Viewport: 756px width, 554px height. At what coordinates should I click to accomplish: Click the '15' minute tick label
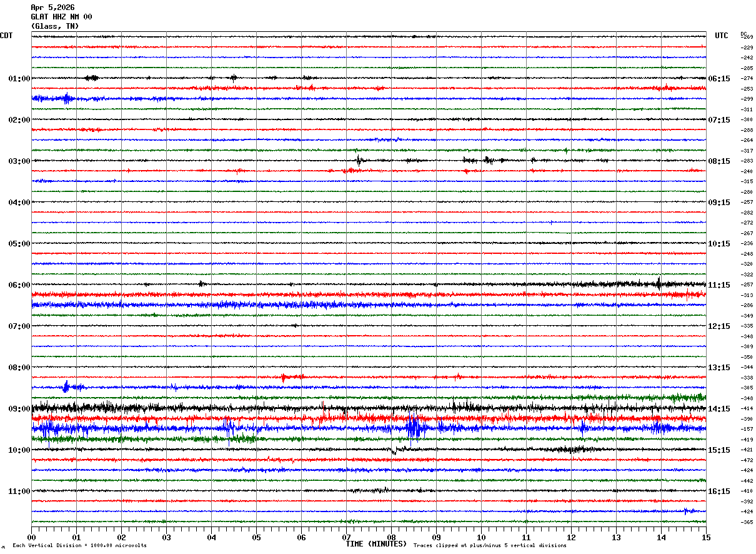tap(706, 537)
